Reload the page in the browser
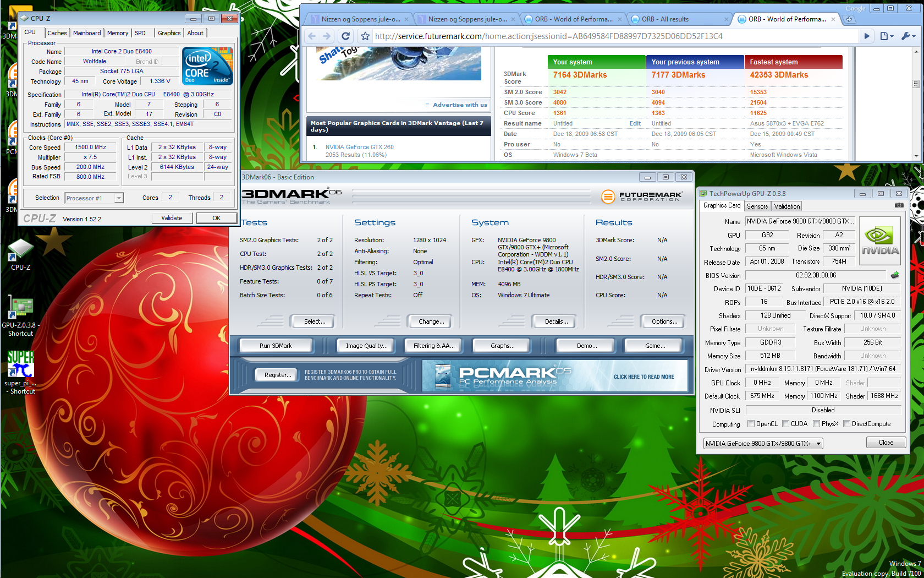 [x=345, y=36]
